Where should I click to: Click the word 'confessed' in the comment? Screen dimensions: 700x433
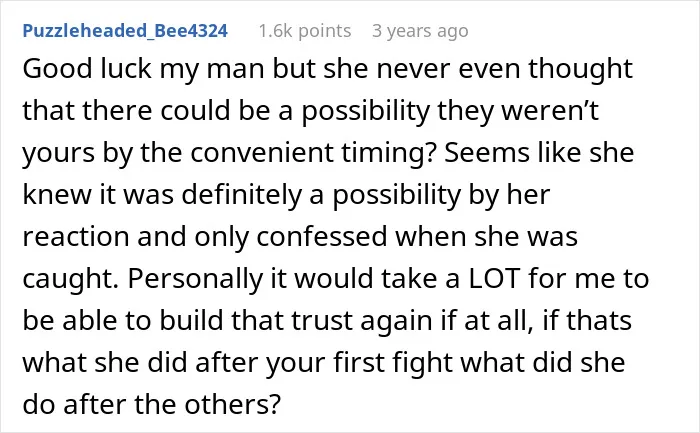tap(321, 237)
